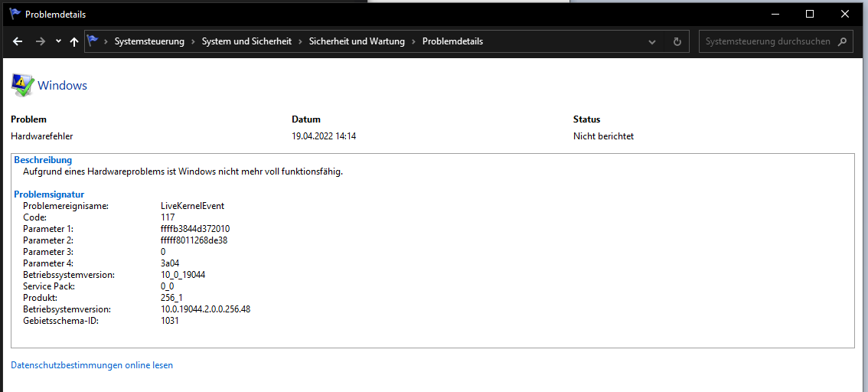
Task: Select Parameter 2 value fffff8011268de38
Action: tap(194, 240)
